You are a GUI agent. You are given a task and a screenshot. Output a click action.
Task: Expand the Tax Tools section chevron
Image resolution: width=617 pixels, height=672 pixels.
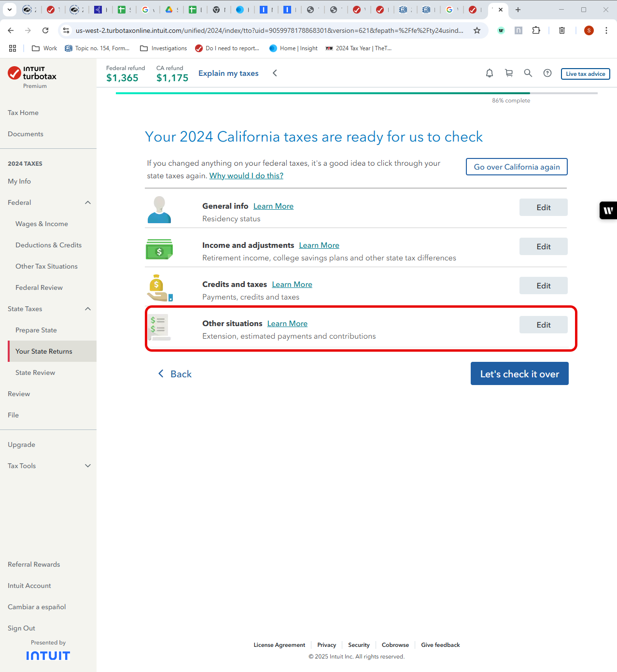[88, 466]
